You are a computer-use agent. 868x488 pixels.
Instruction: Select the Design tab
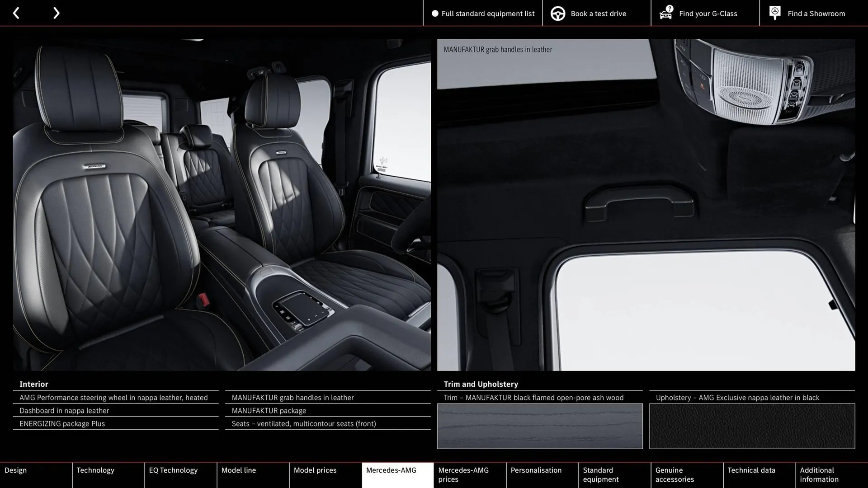tap(15, 470)
